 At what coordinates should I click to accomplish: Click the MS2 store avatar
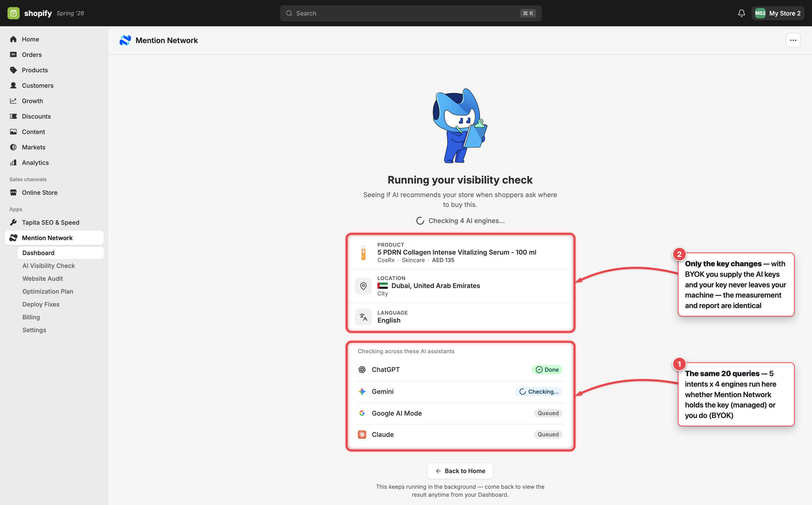tap(760, 13)
